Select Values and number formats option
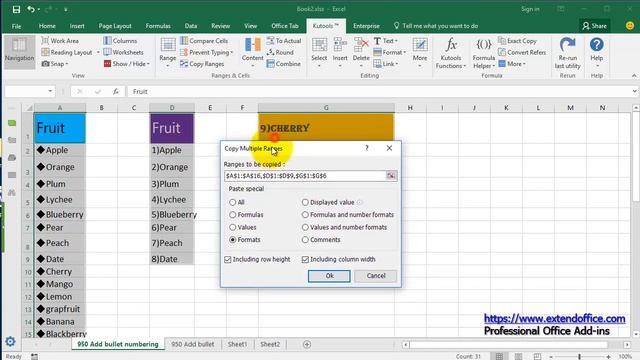The image size is (640, 360). (305, 227)
